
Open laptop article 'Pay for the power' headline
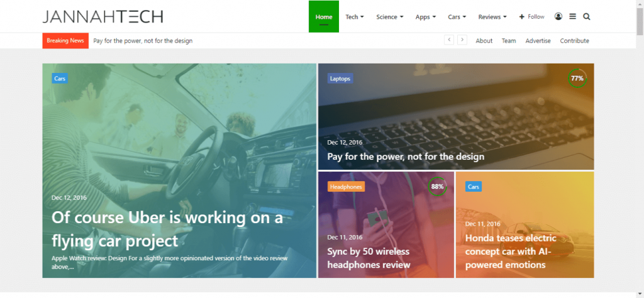click(406, 157)
